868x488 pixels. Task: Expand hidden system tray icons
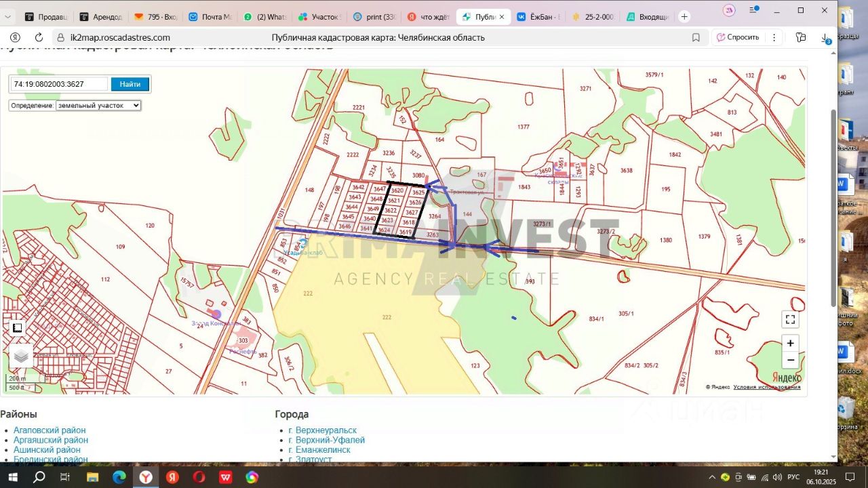(x=712, y=477)
